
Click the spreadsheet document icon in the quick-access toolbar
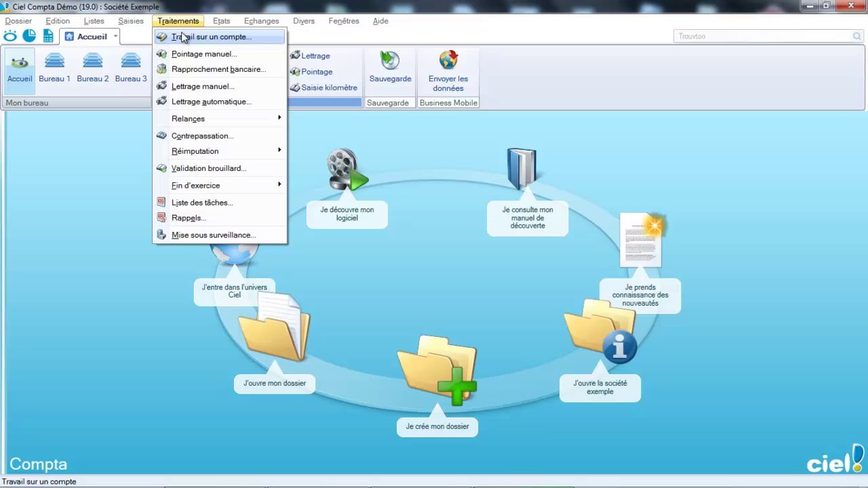tap(48, 37)
